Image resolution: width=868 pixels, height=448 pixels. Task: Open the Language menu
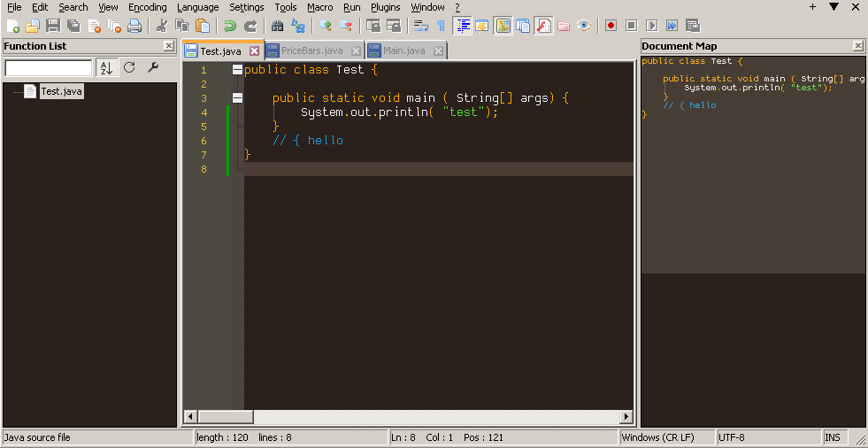197,7
